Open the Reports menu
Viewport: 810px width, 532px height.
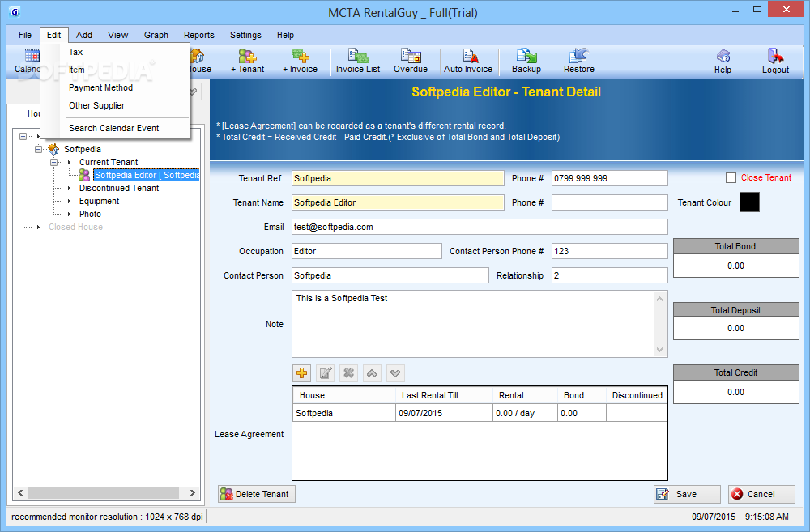[x=199, y=35]
